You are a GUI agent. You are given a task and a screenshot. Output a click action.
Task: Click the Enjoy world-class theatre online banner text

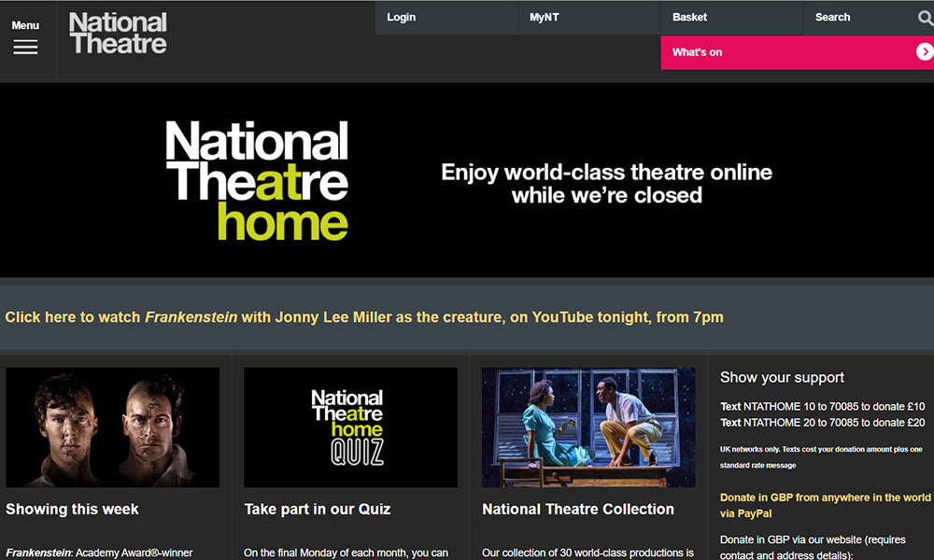[x=606, y=183]
